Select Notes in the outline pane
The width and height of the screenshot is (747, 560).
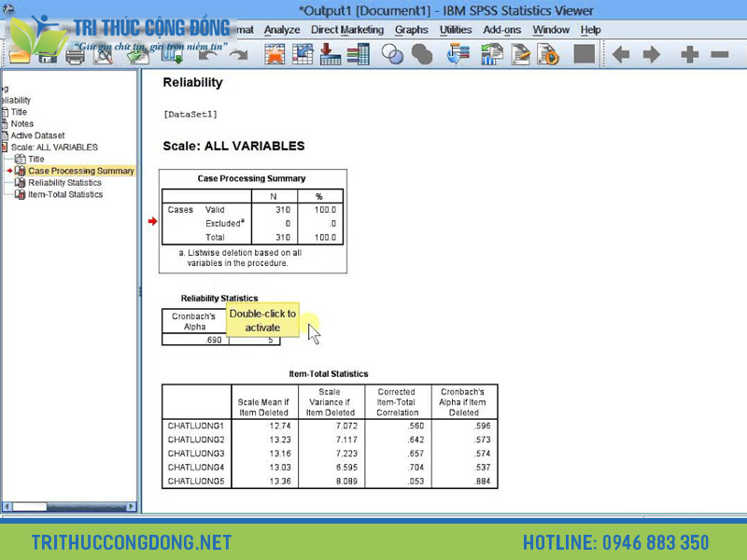tap(21, 124)
